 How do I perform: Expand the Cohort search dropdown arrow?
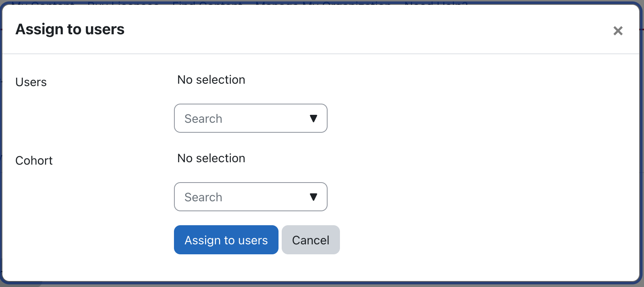[x=314, y=197]
